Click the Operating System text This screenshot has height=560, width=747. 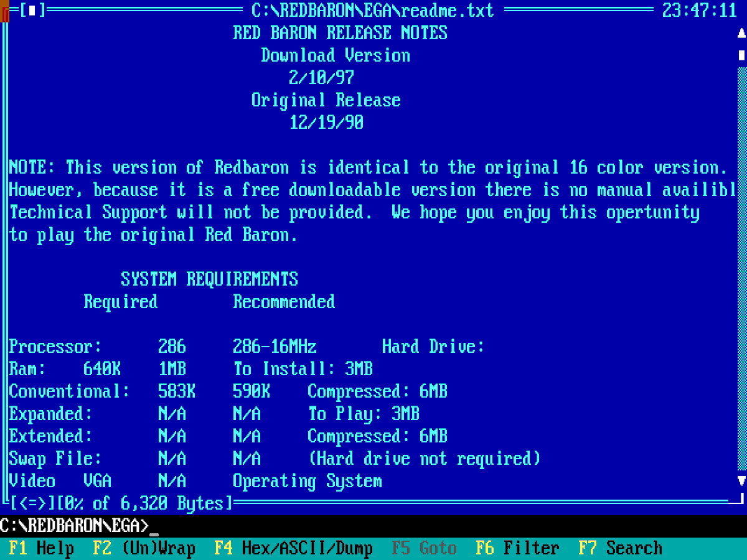[x=308, y=481]
